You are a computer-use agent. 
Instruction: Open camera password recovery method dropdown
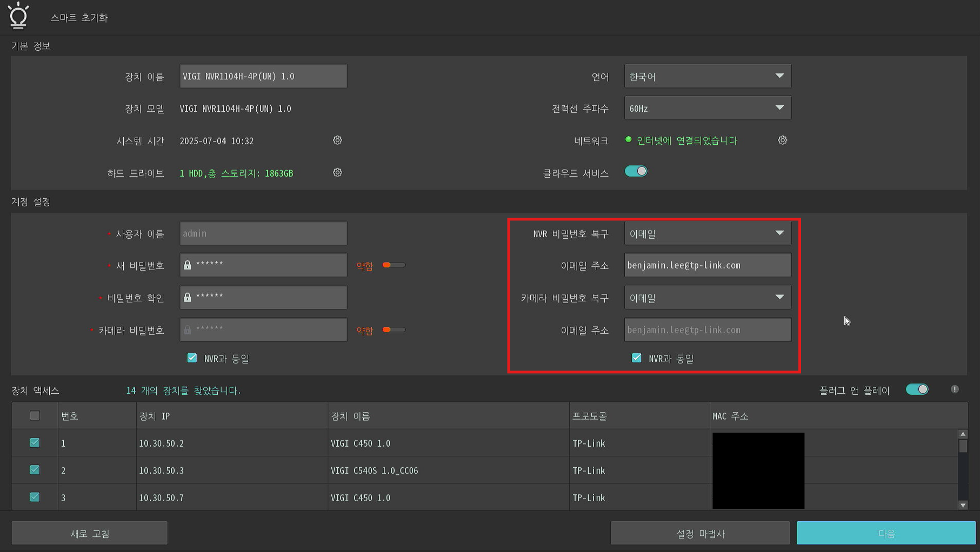coord(708,298)
